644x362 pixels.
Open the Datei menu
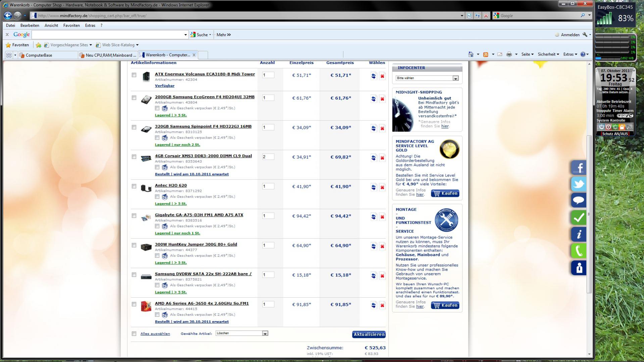click(x=10, y=25)
